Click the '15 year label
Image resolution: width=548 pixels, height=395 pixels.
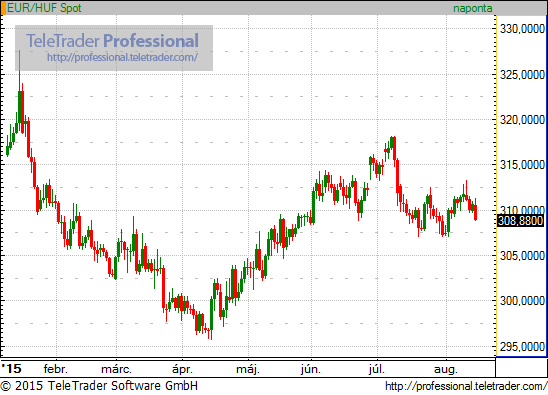12,368
